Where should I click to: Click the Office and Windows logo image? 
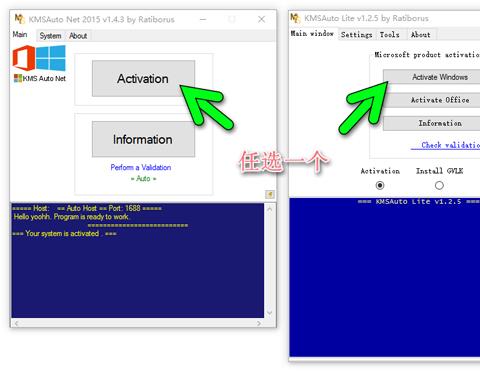click(39, 59)
